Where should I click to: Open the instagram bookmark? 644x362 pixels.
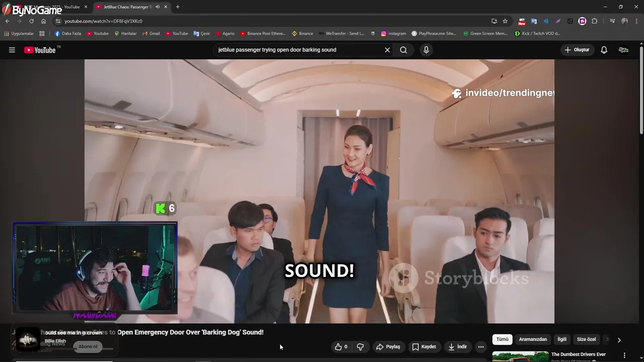(x=393, y=34)
